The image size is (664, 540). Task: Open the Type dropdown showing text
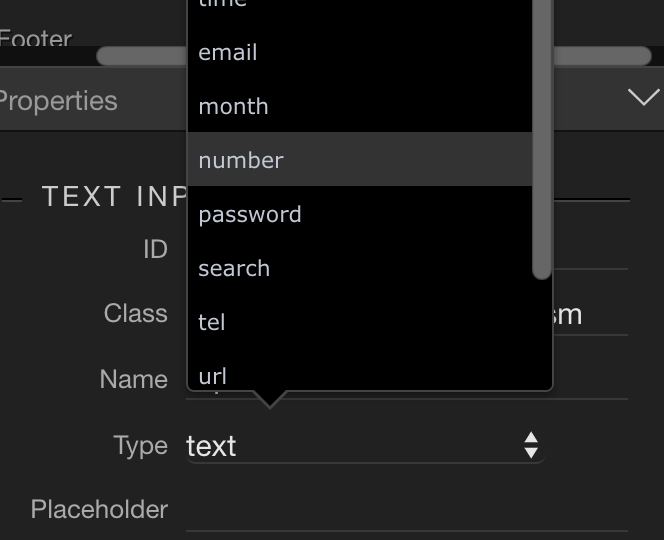coord(365,446)
